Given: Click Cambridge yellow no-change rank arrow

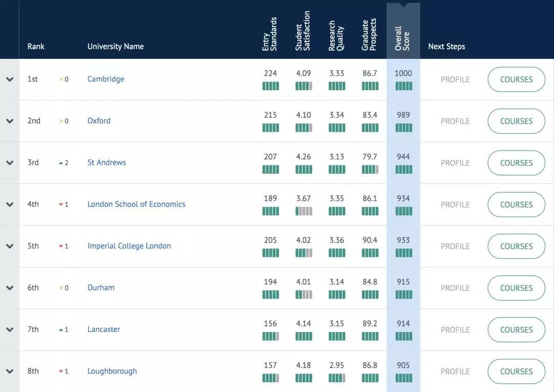Looking at the screenshot, I should (x=62, y=79).
